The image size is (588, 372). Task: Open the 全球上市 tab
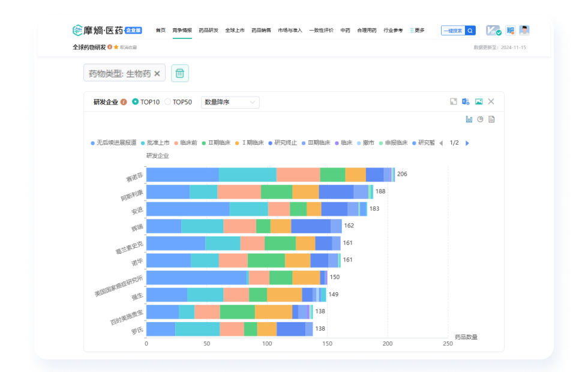click(x=235, y=31)
